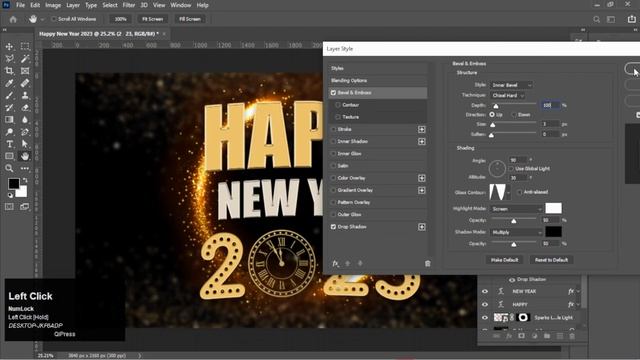Delete effect using Layer Style trash icon
Viewport: 640px width, 360px height.
pos(427,264)
